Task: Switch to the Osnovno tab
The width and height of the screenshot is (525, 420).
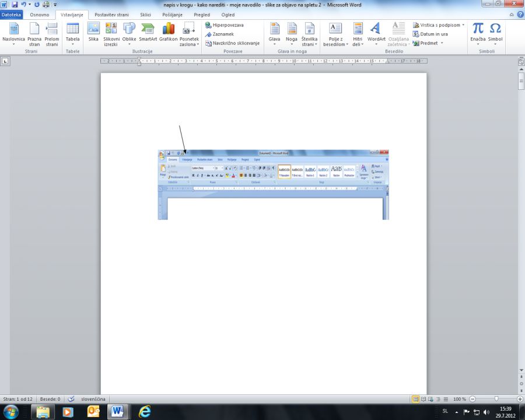Action: (x=40, y=15)
